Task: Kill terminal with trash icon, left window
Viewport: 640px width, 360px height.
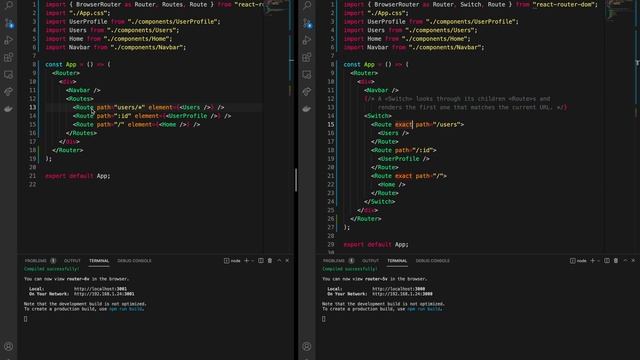Action: click(x=270, y=260)
